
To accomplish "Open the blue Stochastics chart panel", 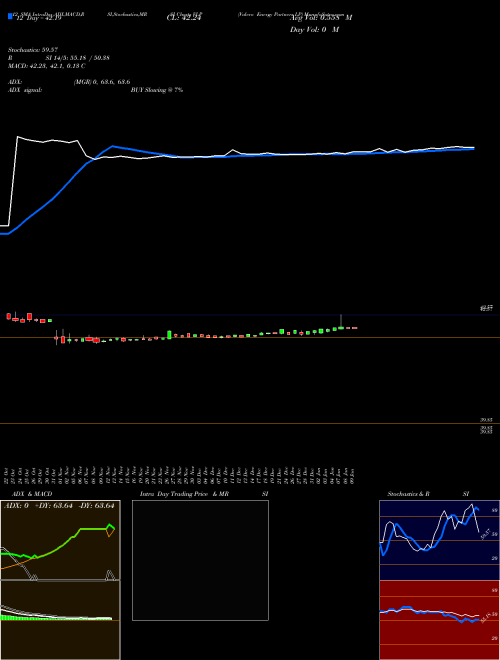I will (439, 540).
